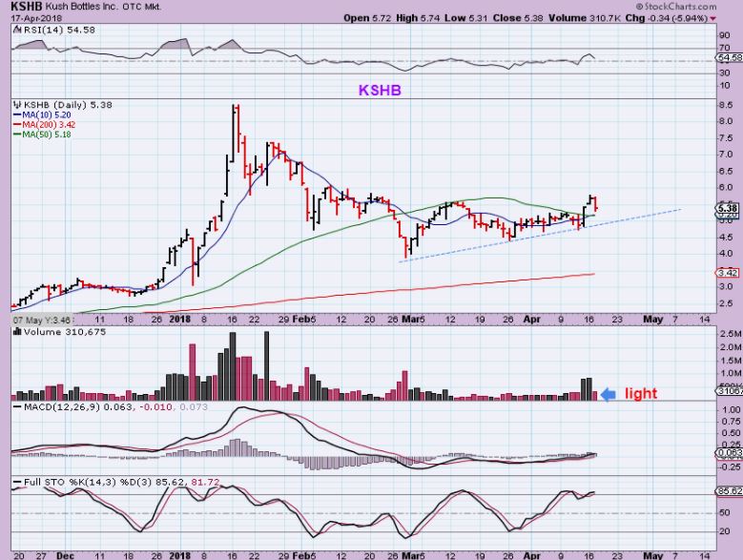Image resolution: width=743 pixels, height=560 pixels.
Task: Select the MA(50) 5.18 legend entry
Action: coord(42,135)
